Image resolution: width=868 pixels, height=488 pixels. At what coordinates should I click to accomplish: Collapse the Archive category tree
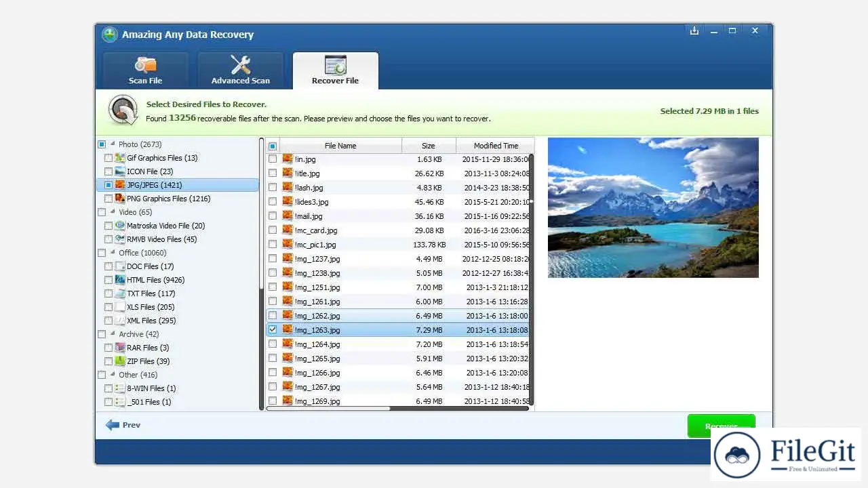[x=113, y=334]
